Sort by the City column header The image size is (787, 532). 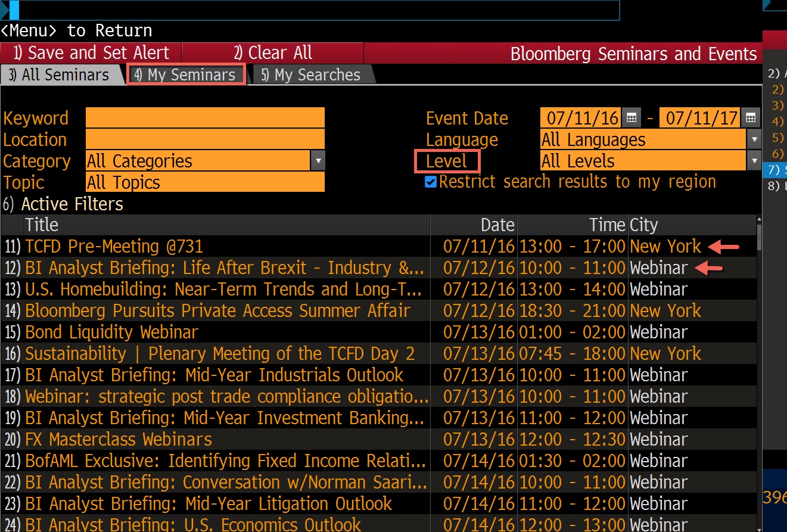coord(692,225)
